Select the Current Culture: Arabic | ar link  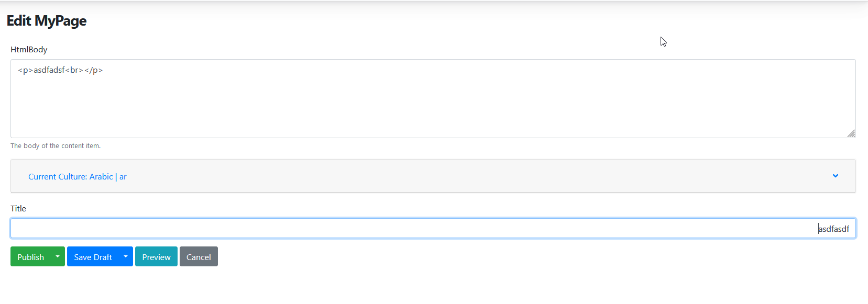77,176
